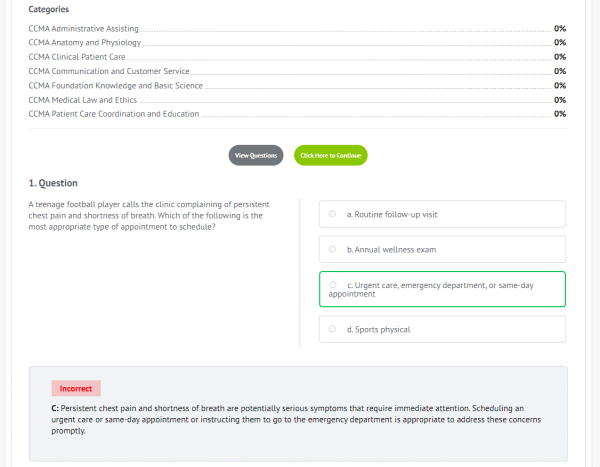Click the 1. Question heading
600x467 pixels.
click(53, 183)
